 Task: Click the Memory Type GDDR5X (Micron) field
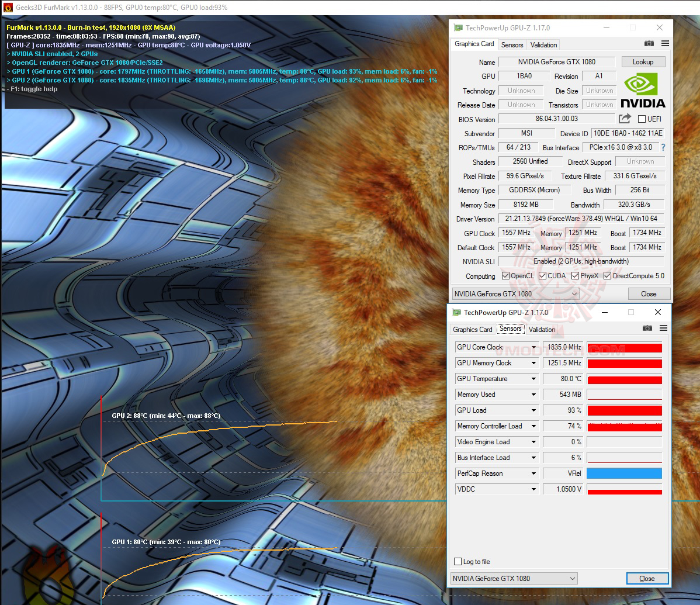(535, 190)
